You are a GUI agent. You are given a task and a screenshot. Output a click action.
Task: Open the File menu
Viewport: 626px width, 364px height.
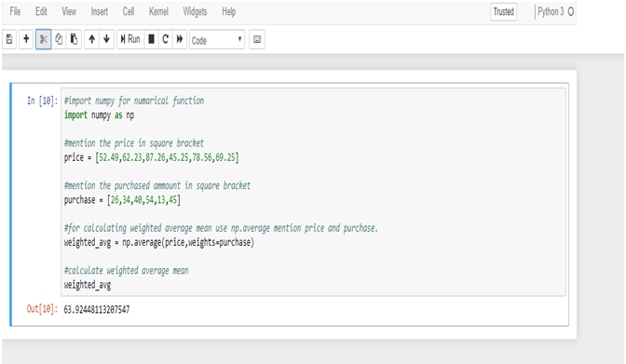click(15, 11)
